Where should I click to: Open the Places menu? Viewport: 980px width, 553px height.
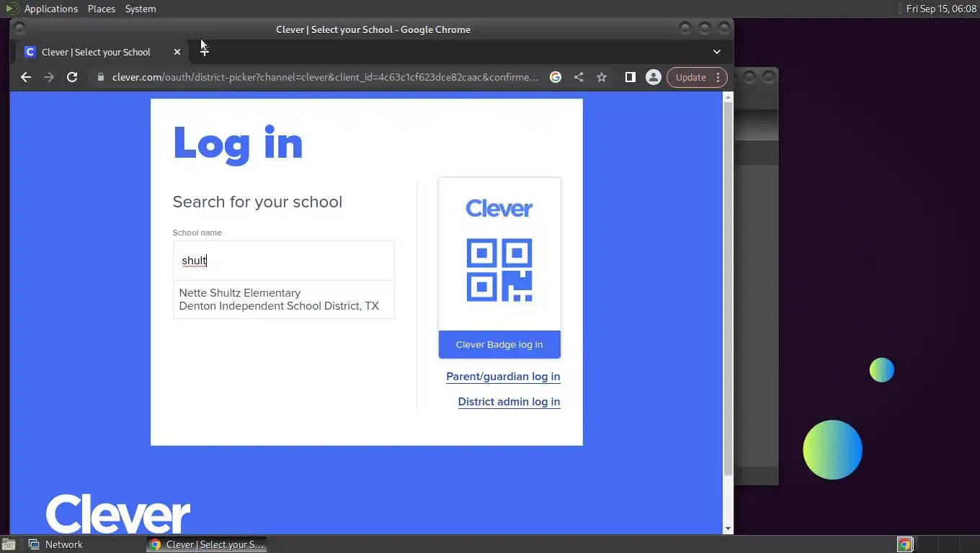pyautogui.click(x=102, y=9)
